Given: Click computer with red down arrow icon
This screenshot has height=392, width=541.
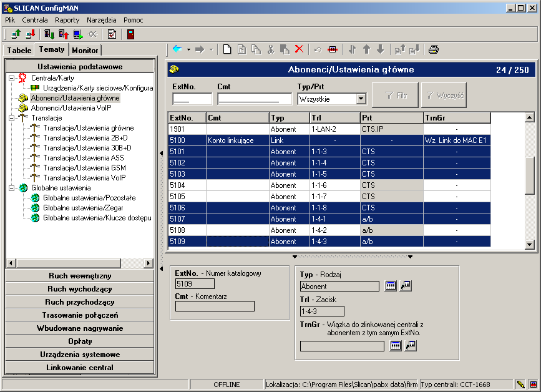Looking at the screenshot, I should 31,34.
